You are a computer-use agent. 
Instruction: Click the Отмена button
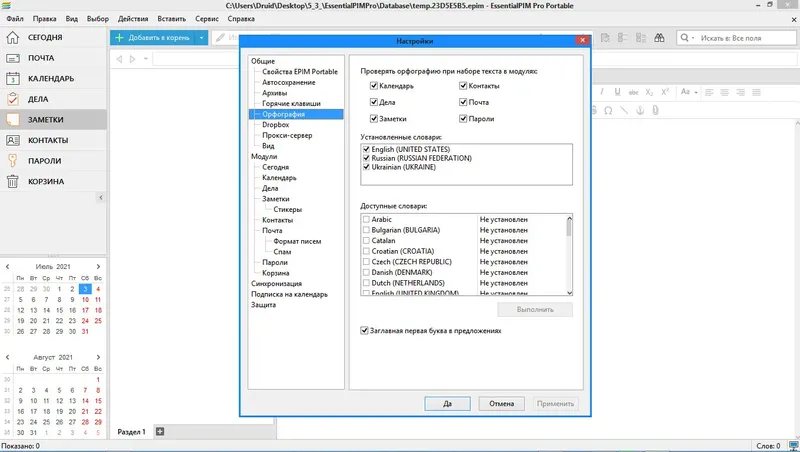pos(502,404)
